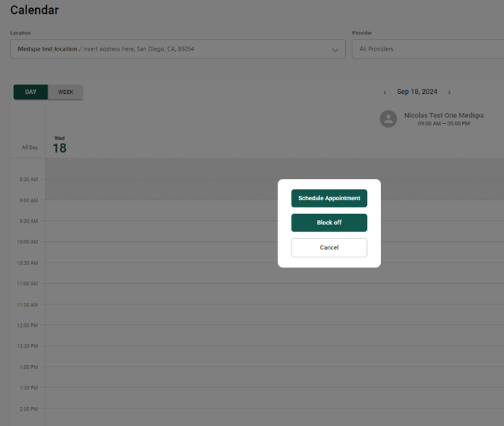Image resolution: width=504 pixels, height=426 pixels.
Task: Select the 8:30 AM time label
Action: (29, 180)
